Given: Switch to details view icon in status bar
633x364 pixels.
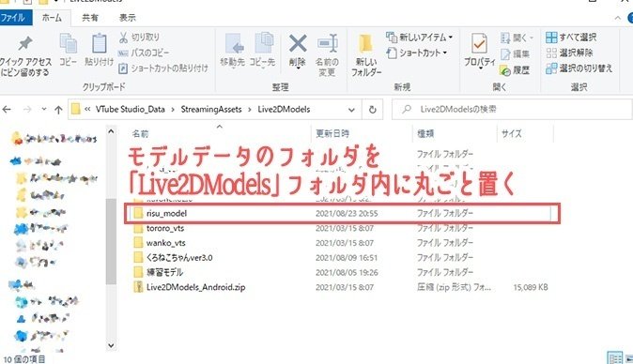Looking at the screenshot, I should (615, 358).
